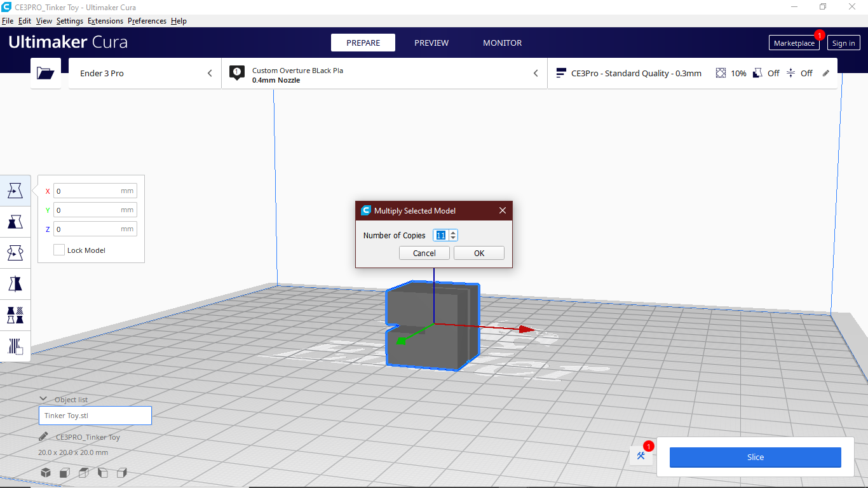Click the extruder 1 material icon

237,74
